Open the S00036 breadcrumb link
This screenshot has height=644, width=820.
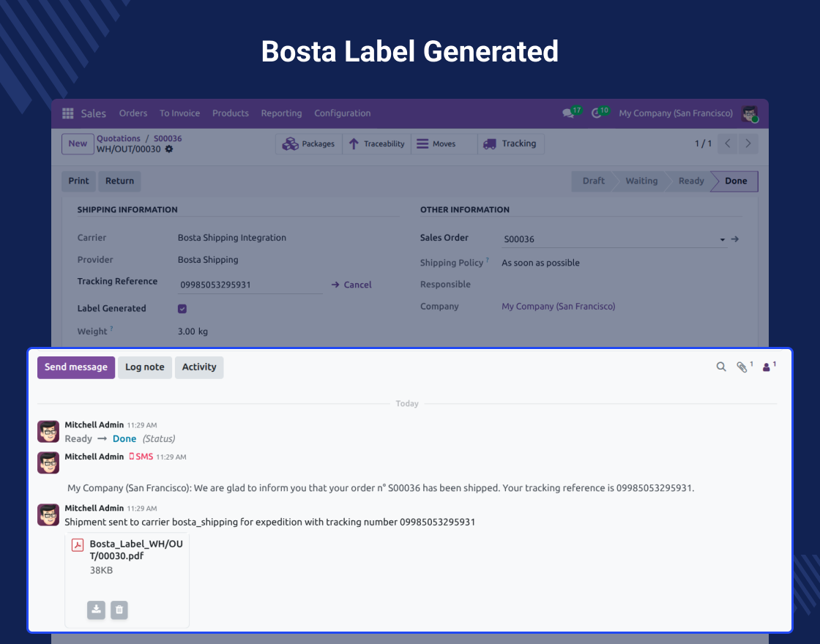(x=168, y=138)
